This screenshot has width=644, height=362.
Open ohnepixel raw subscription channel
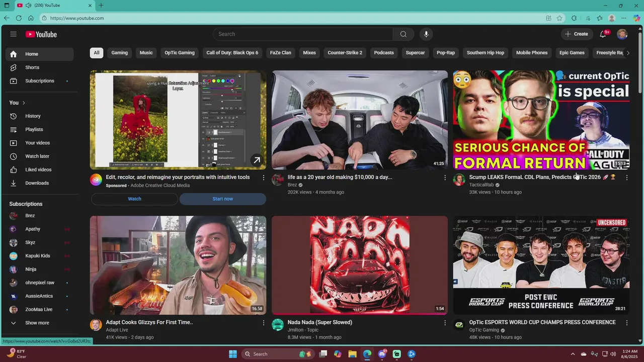(x=40, y=283)
